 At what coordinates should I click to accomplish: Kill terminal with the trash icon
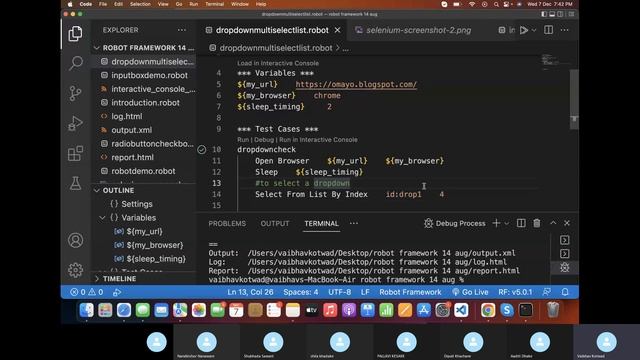[x=537, y=223]
